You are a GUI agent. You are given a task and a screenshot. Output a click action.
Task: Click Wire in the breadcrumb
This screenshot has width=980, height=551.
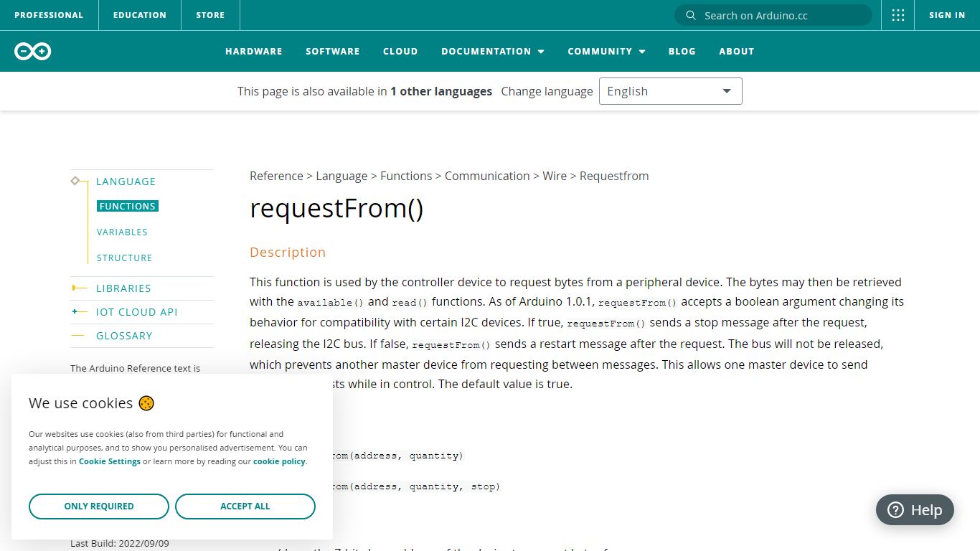[555, 176]
